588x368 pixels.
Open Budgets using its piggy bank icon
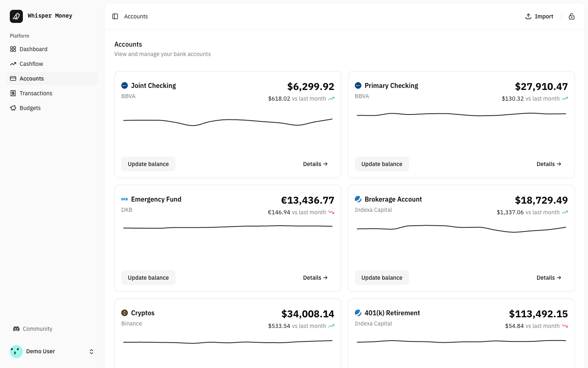[13, 108]
